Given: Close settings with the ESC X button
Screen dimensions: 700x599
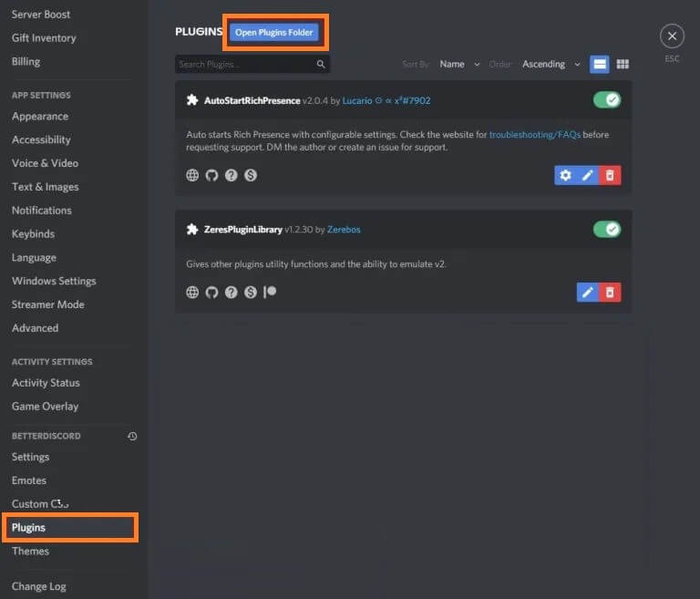Looking at the screenshot, I should point(672,36).
